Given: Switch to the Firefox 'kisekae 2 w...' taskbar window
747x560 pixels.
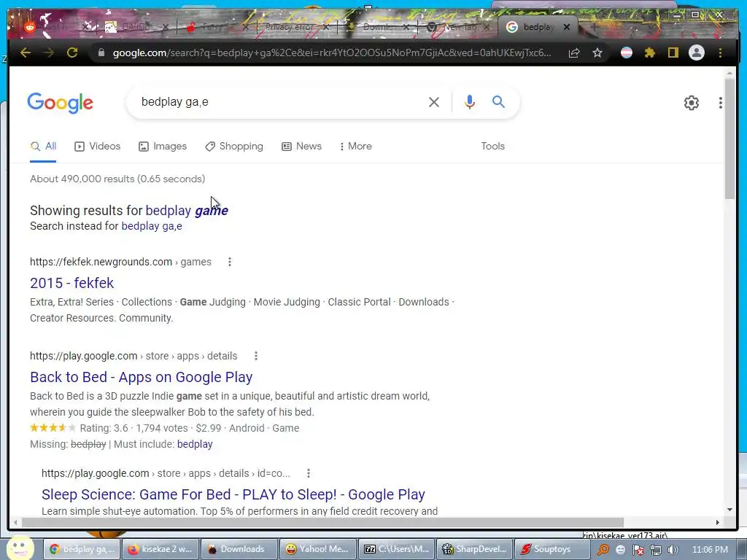Looking at the screenshot, I should tap(160, 549).
